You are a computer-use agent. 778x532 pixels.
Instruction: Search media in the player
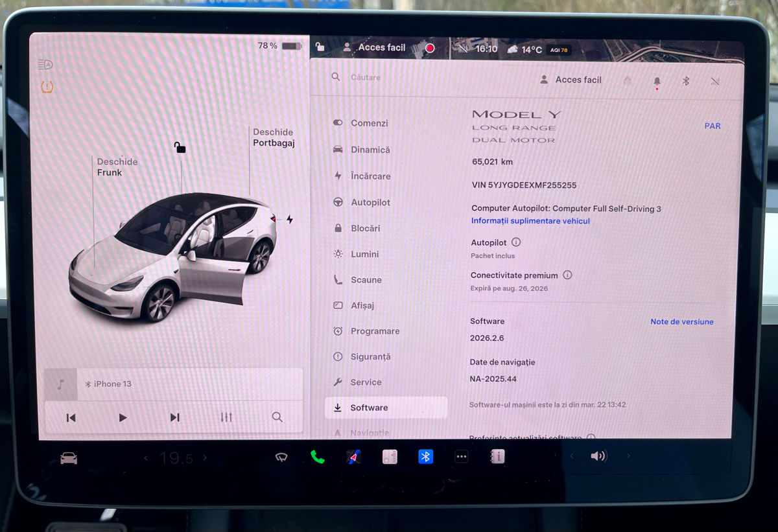pyautogui.click(x=277, y=417)
